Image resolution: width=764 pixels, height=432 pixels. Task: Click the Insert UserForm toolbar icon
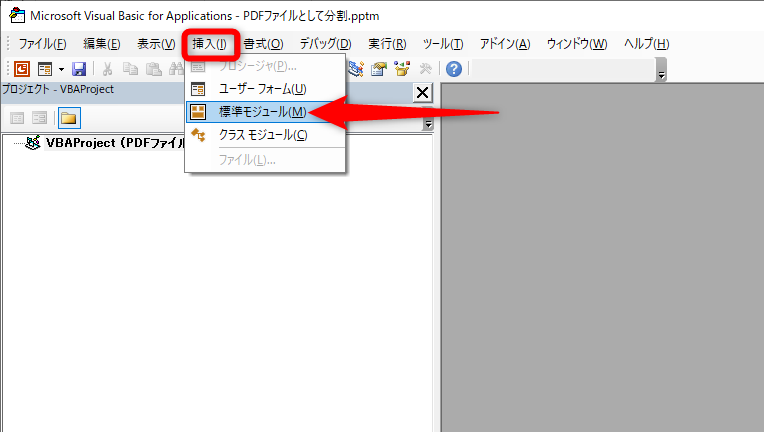point(45,69)
